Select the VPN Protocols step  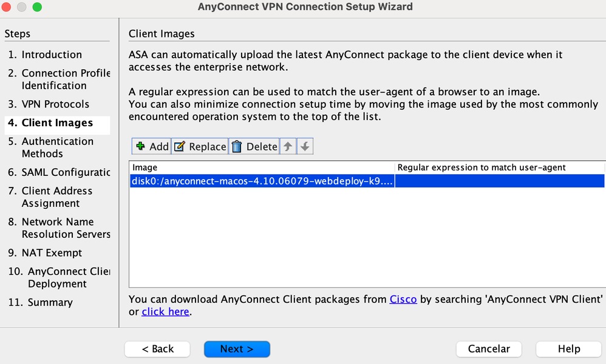click(x=55, y=104)
